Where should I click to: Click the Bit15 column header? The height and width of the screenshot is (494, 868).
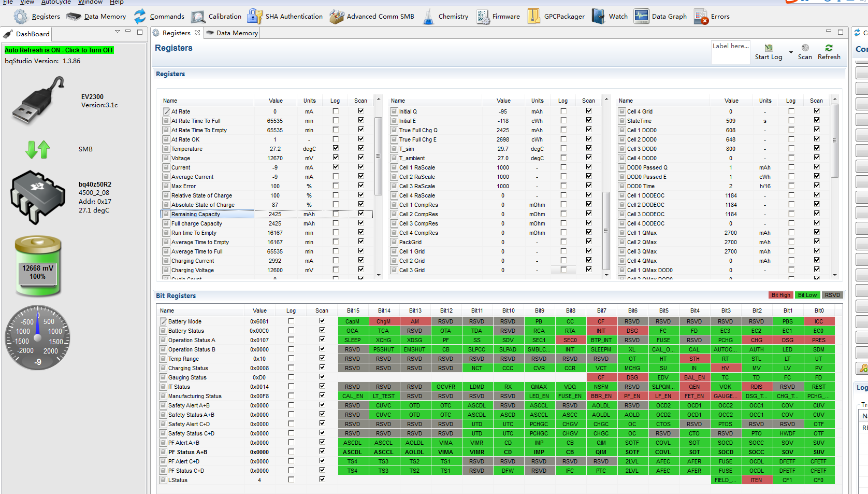(x=353, y=311)
